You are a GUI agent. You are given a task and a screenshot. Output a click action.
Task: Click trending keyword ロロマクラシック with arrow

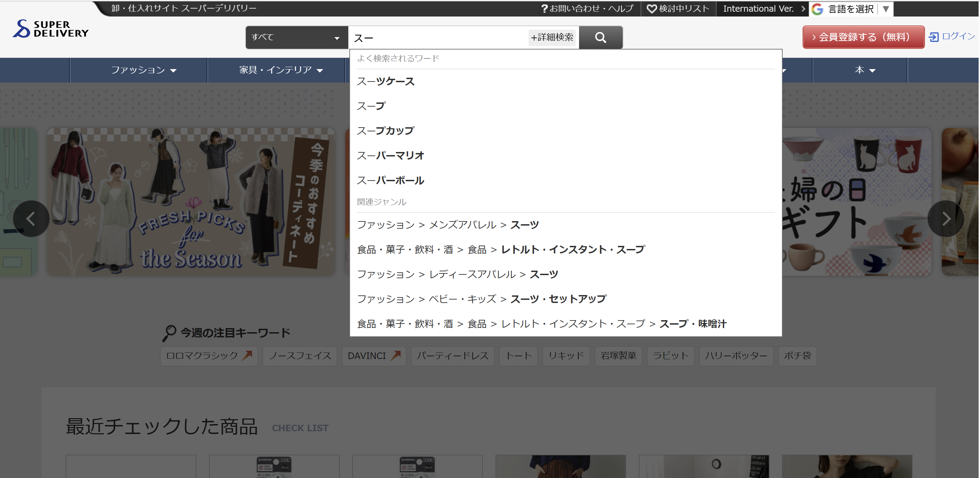[209, 356]
